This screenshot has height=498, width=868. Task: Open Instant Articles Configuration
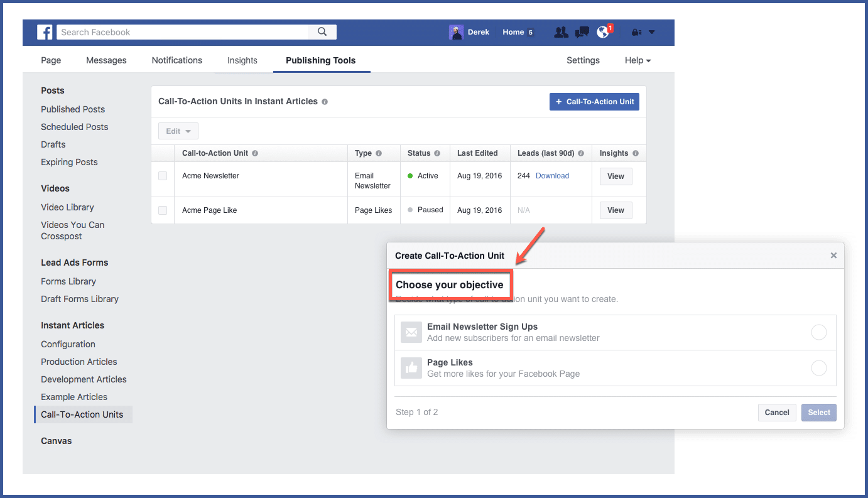(68, 344)
